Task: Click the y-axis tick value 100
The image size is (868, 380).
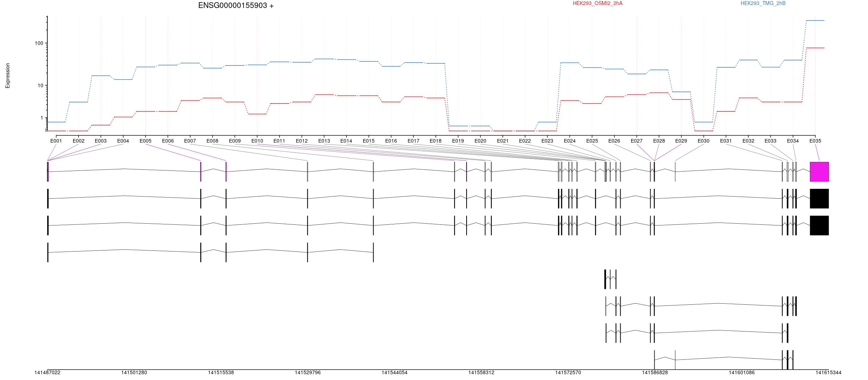Action: point(39,43)
